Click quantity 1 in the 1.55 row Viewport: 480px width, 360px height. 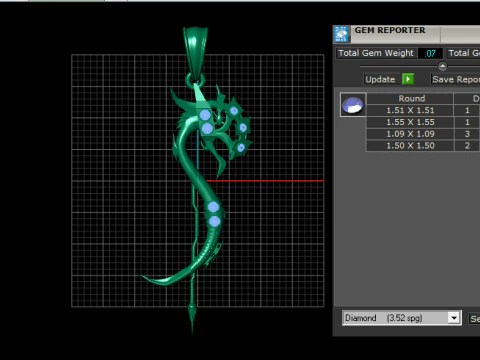pyautogui.click(x=467, y=122)
